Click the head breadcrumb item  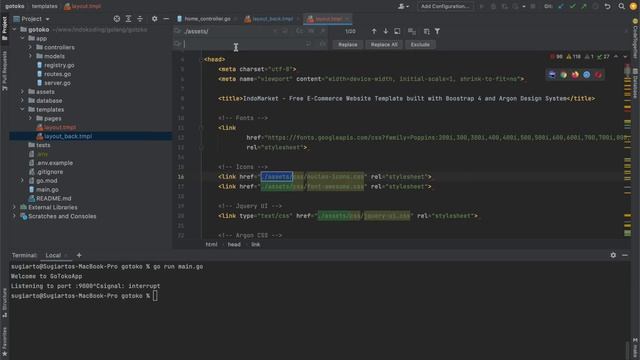234,244
